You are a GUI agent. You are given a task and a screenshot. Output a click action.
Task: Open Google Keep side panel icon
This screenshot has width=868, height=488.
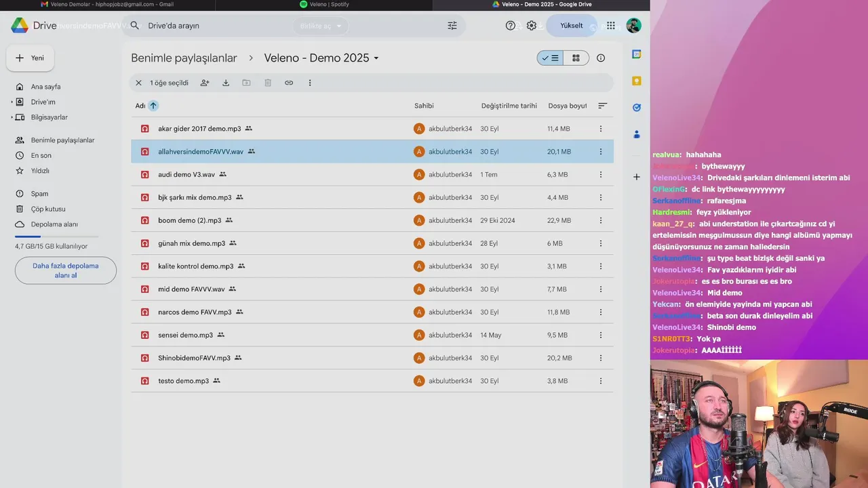(x=637, y=81)
